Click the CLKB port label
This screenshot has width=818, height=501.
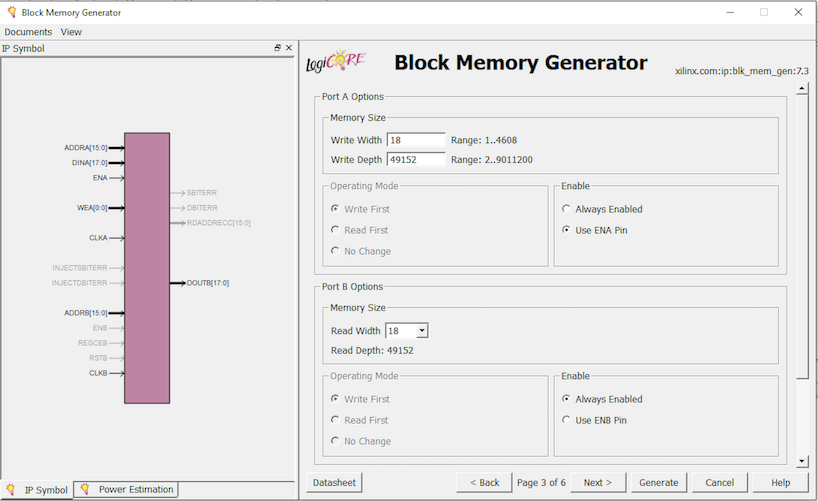(x=98, y=373)
